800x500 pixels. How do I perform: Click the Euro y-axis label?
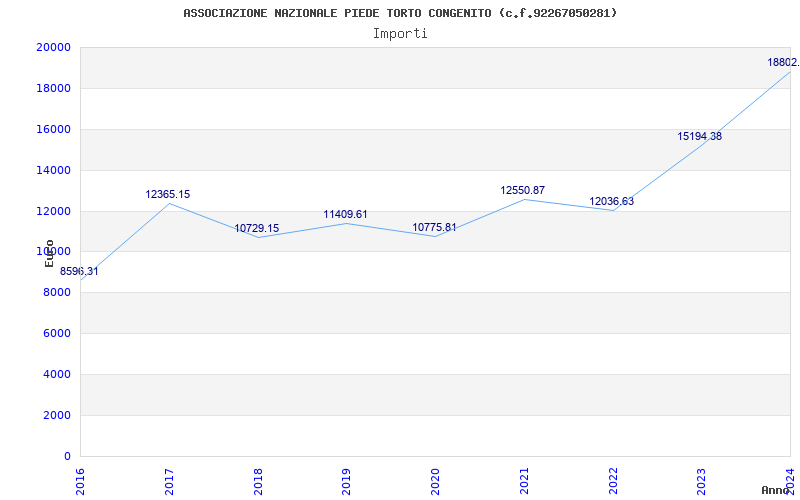49,253
